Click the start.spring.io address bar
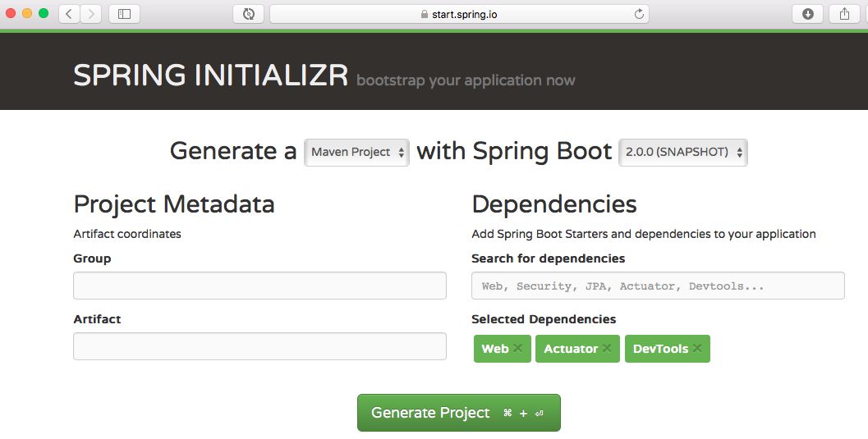Screen dimensions: 868x439 point(459,14)
